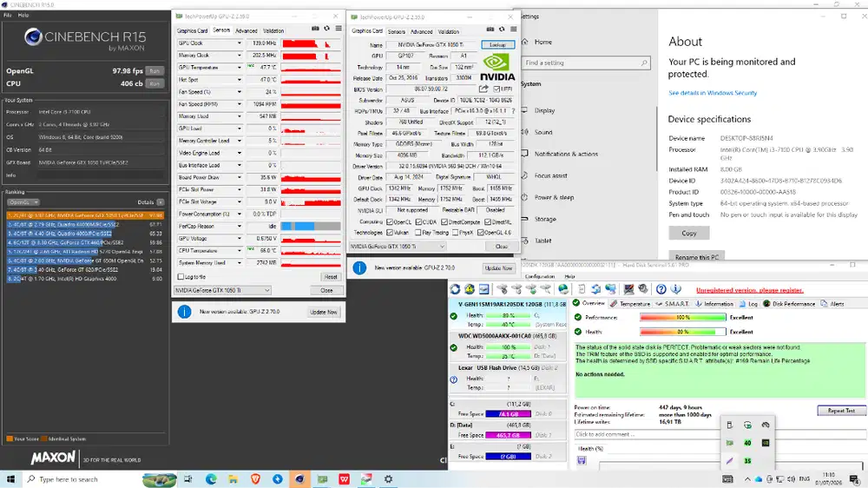Toggle CUDA checkbox in GPU-Z
868x488 pixels.
[418, 222]
